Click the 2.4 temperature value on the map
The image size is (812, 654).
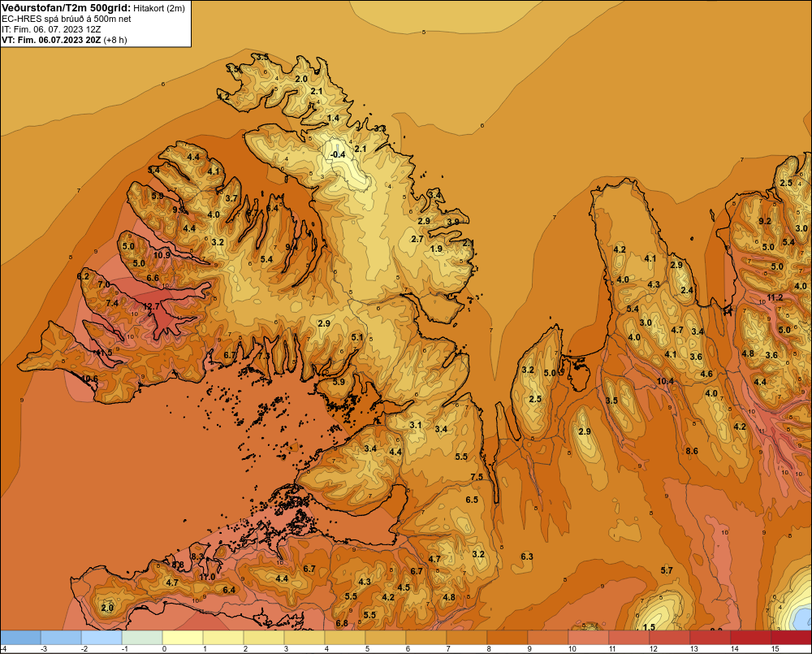(687, 290)
